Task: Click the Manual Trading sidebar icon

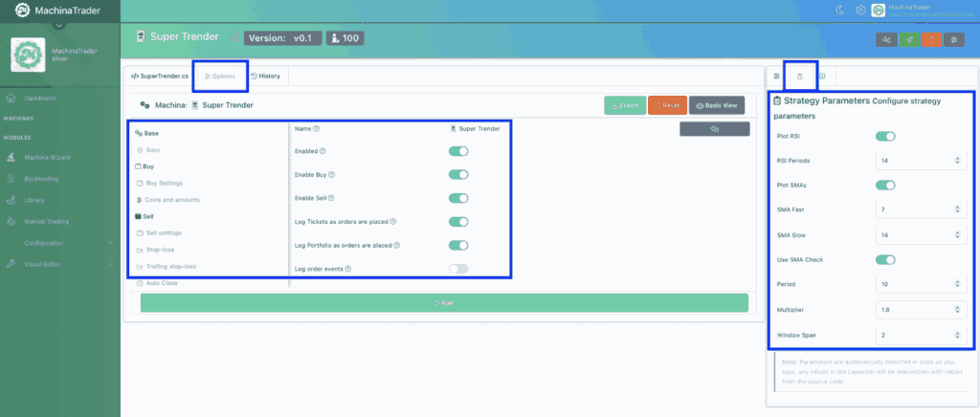Action: pyautogui.click(x=11, y=222)
